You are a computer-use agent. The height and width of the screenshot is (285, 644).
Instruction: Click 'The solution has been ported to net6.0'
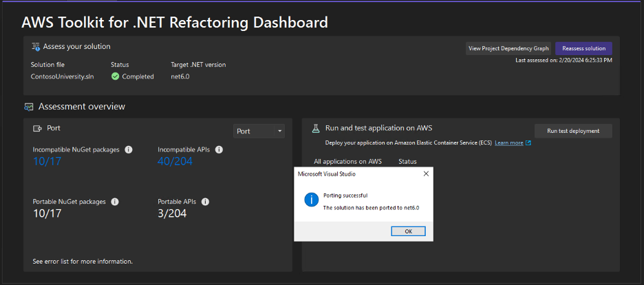point(371,208)
